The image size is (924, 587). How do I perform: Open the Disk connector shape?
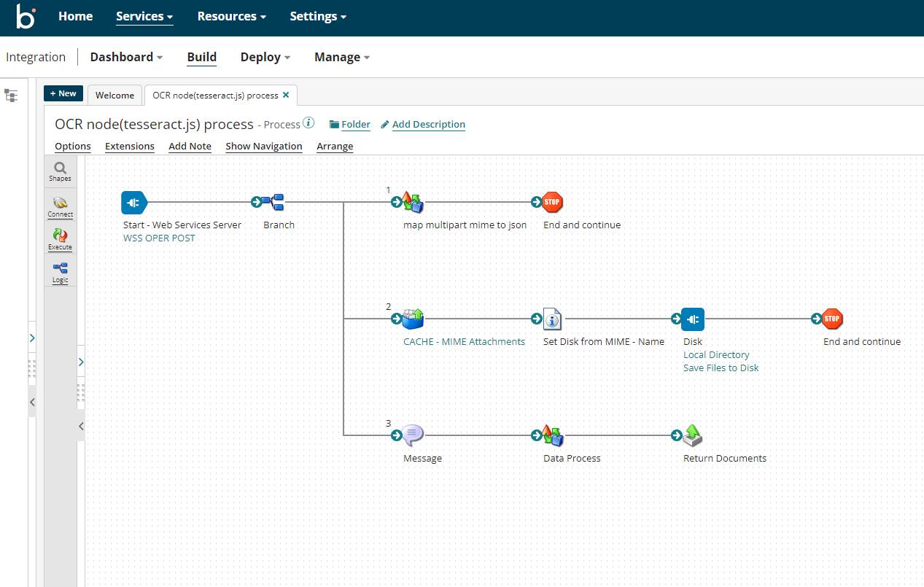click(692, 319)
